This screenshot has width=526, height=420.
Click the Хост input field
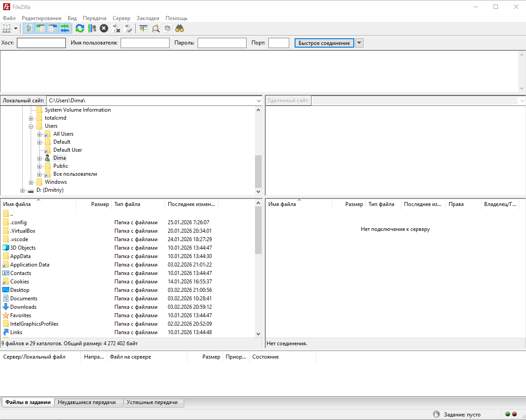[x=41, y=43]
